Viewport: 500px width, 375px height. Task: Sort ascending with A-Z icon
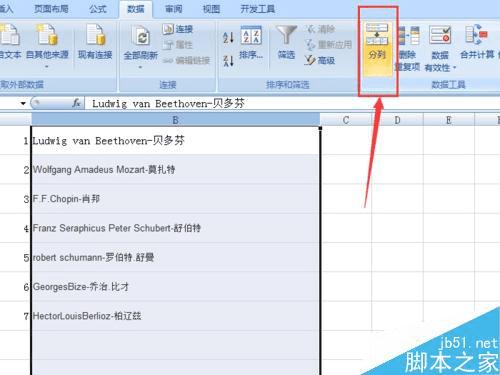point(228,37)
